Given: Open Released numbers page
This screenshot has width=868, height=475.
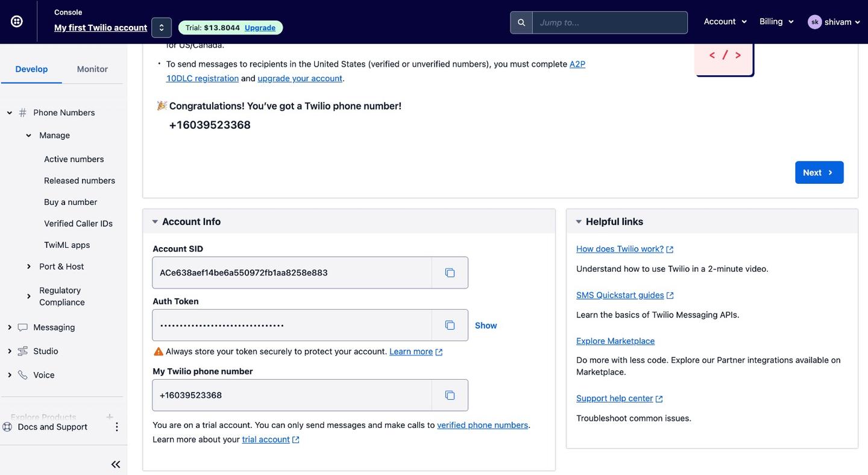Looking at the screenshot, I should [x=80, y=181].
